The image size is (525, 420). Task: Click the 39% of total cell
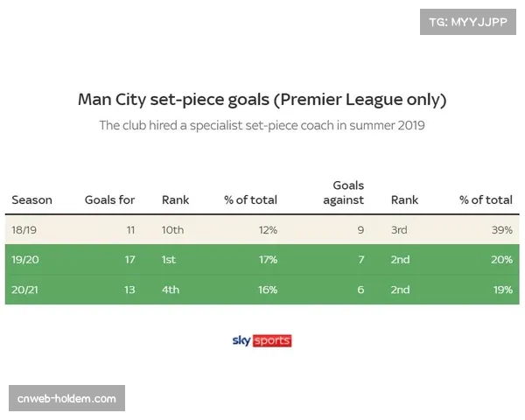coord(501,230)
